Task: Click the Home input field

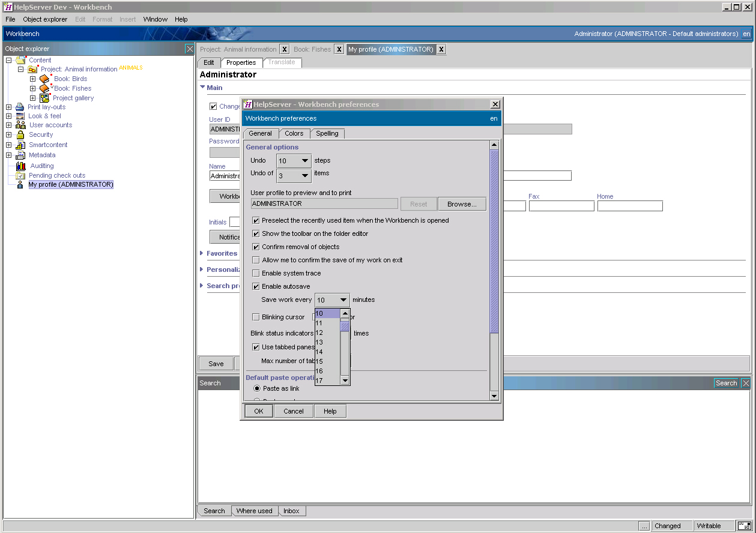Action: (630, 206)
